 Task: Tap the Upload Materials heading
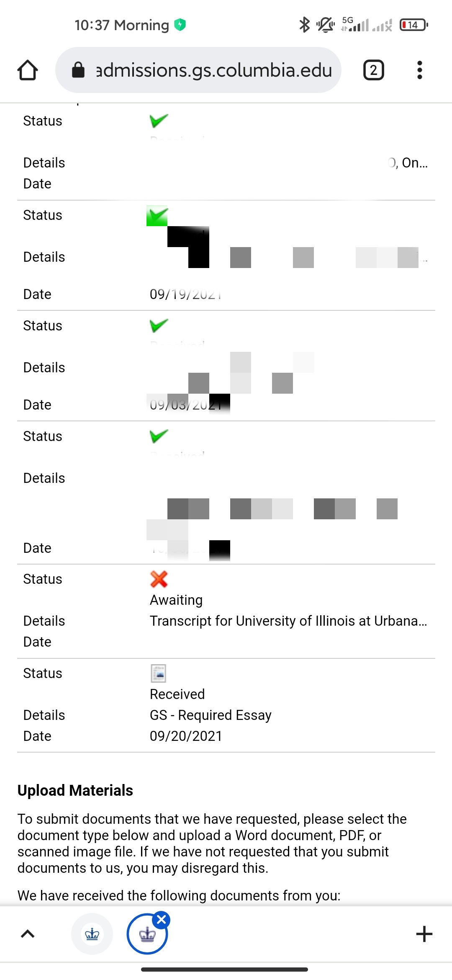pos(75,790)
